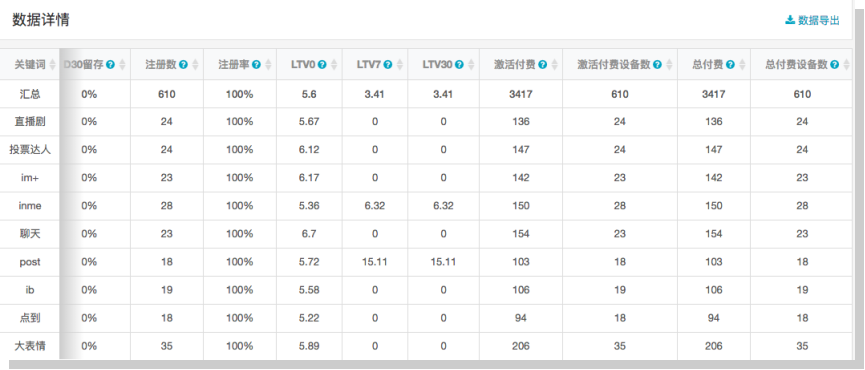Viewport: 865px width, 370px height.
Task: Click LTV0 value 6.17 in im+ row
Action: point(309,178)
